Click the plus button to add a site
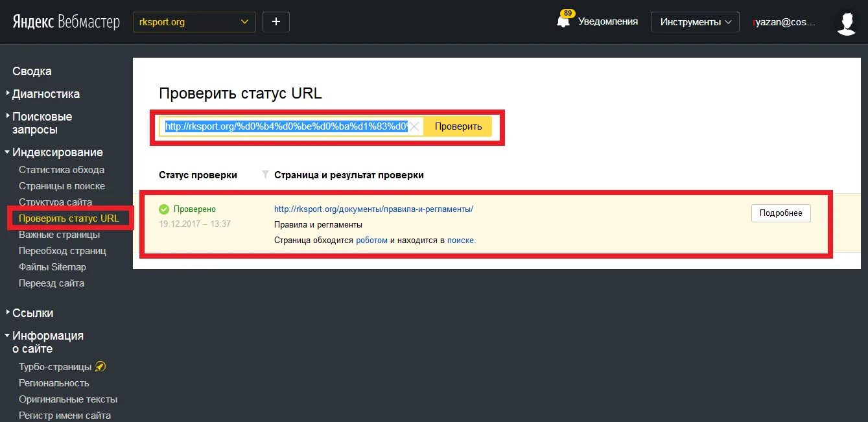 276,21
